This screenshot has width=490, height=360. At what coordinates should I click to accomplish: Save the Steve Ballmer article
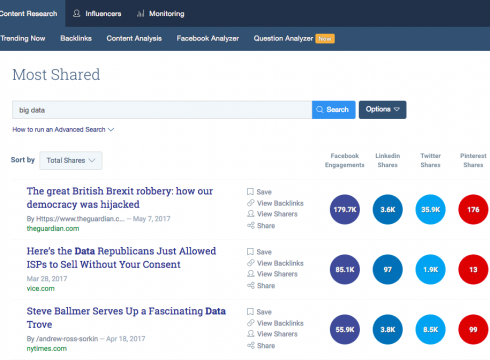click(x=259, y=312)
